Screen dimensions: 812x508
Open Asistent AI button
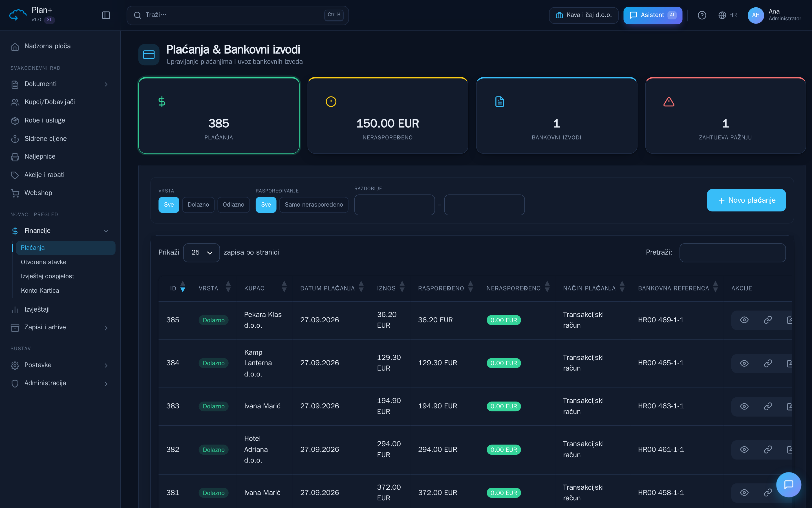(652, 15)
